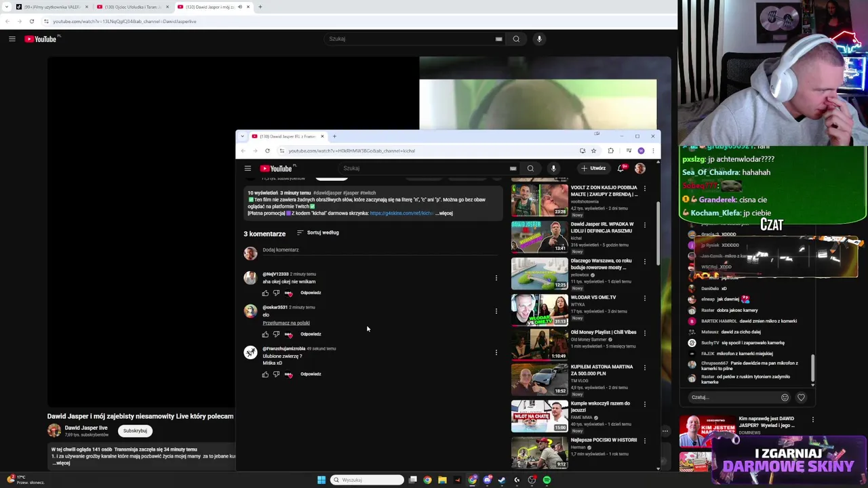
Task: Click Subskrybuj button for Dawid Jasper live
Action: 135,430
